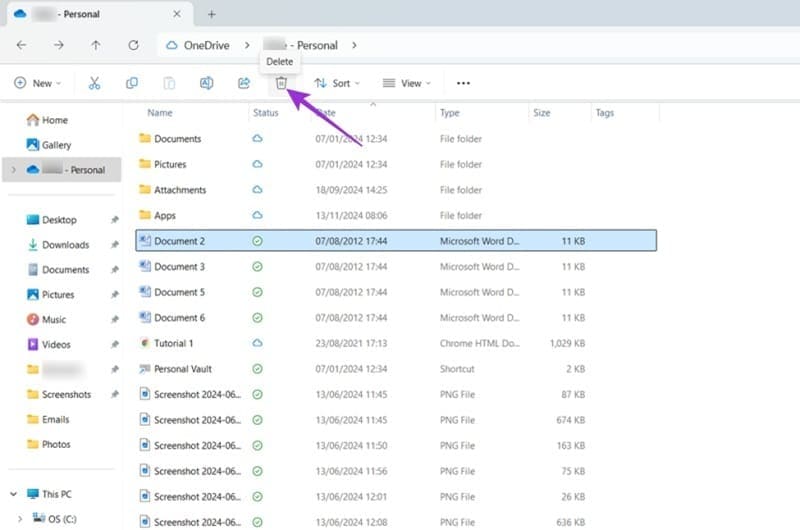Click the Refresh icon

click(x=133, y=45)
